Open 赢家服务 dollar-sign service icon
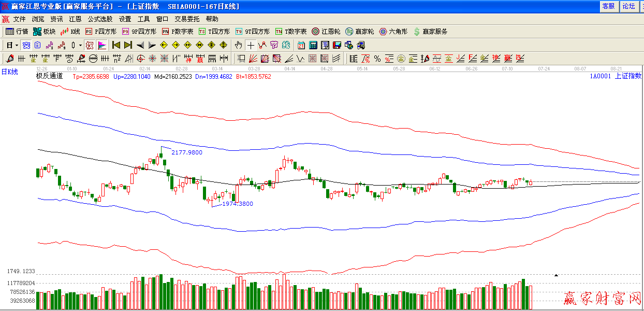This screenshot has width=644, height=311. 430,32
